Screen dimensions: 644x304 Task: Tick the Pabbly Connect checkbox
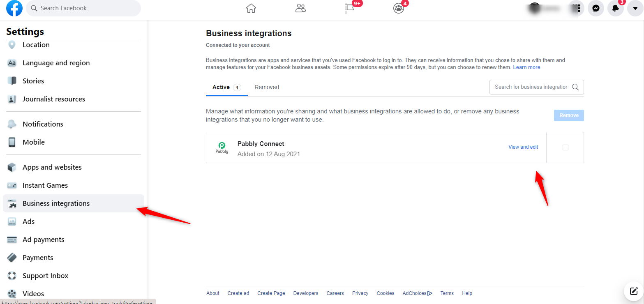click(x=565, y=147)
